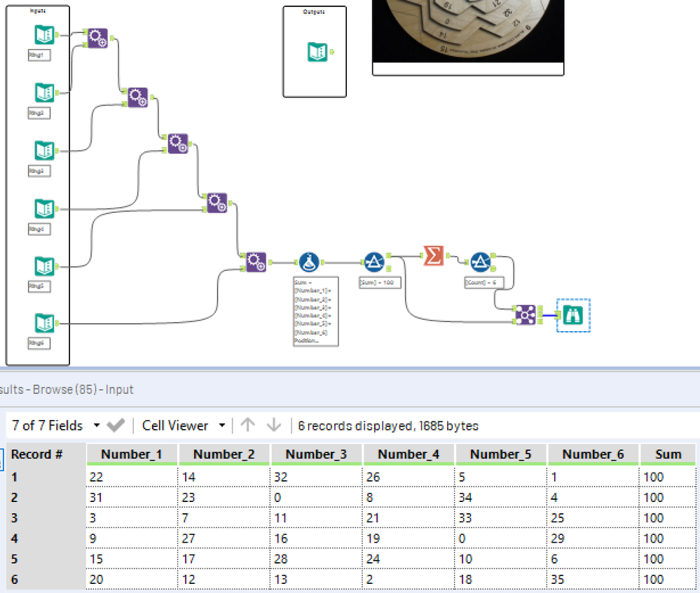Click the up arrow in results toolbar
The width and height of the screenshot is (700, 593).
coord(248,425)
